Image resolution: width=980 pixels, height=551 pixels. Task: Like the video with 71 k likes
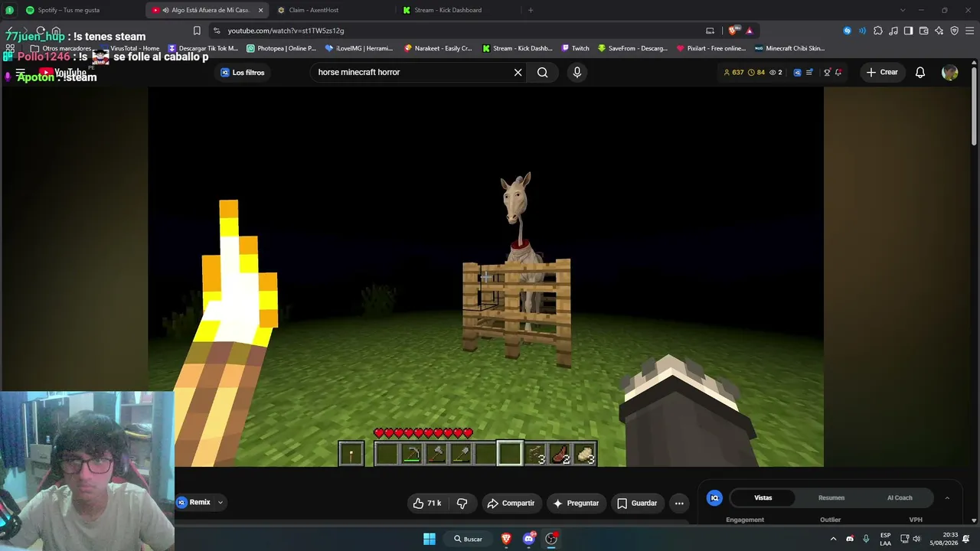point(427,503)
